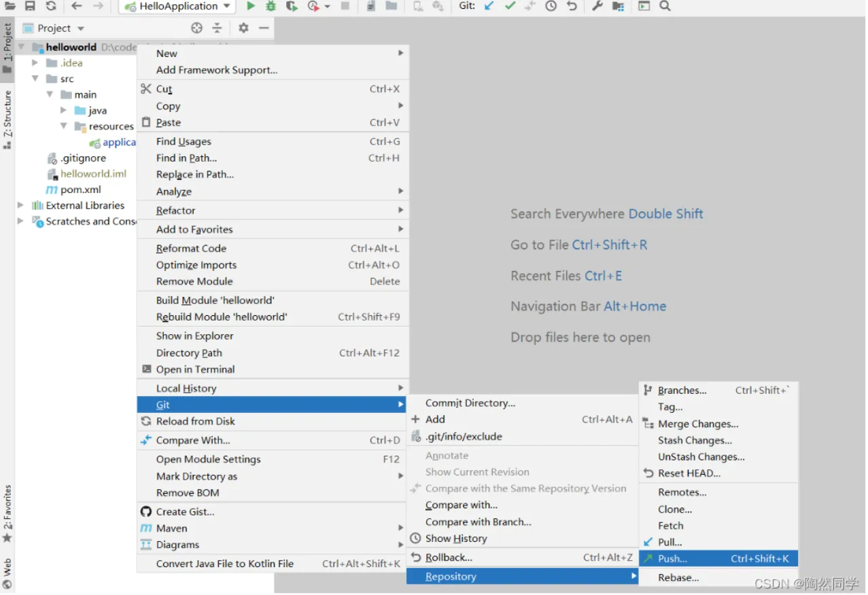This screenshot has height=595, width=868.
Task: Click the Git update project arrow
Action: (x=489, y=6)
